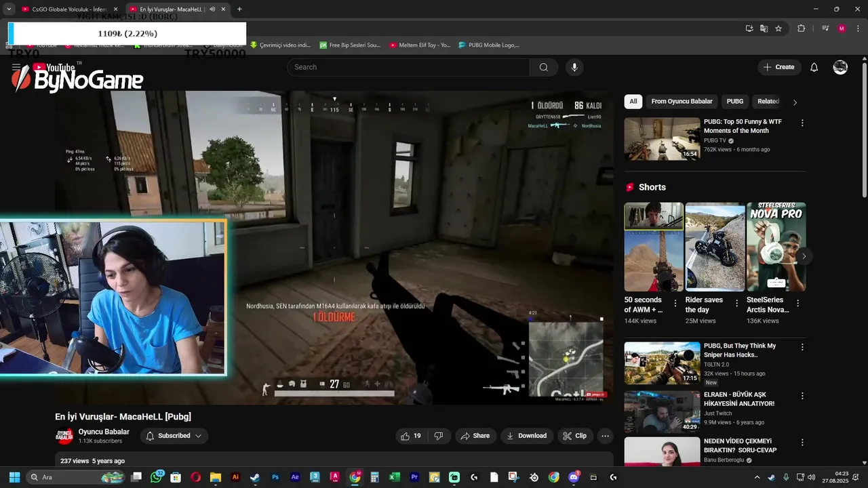Start voice search with the microphone icon
Viewport: 868px width, 488px height.
(574, 67)
